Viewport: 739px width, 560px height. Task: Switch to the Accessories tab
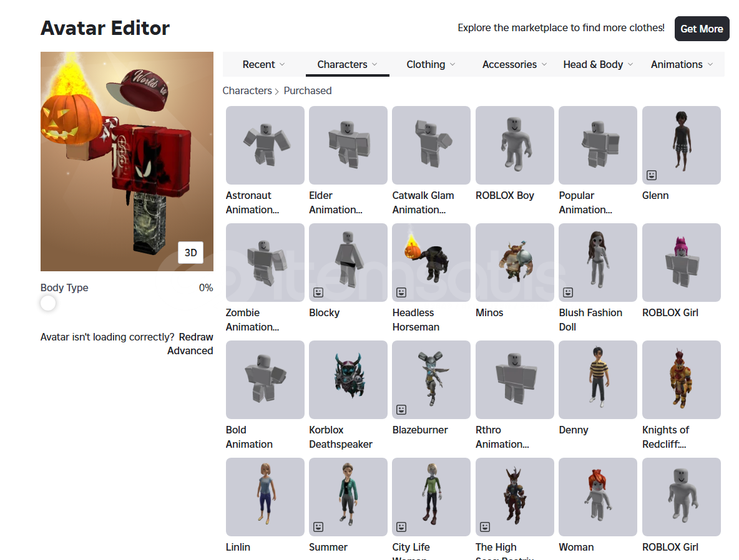click(x=514, y=64)
